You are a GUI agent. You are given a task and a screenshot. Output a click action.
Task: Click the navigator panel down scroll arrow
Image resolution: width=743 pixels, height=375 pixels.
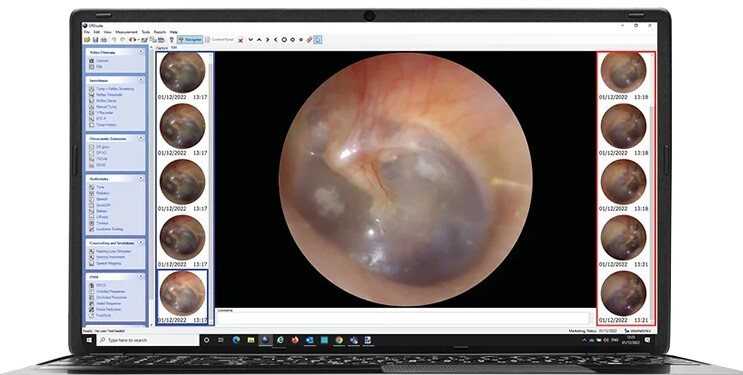[x=152, y=325]
